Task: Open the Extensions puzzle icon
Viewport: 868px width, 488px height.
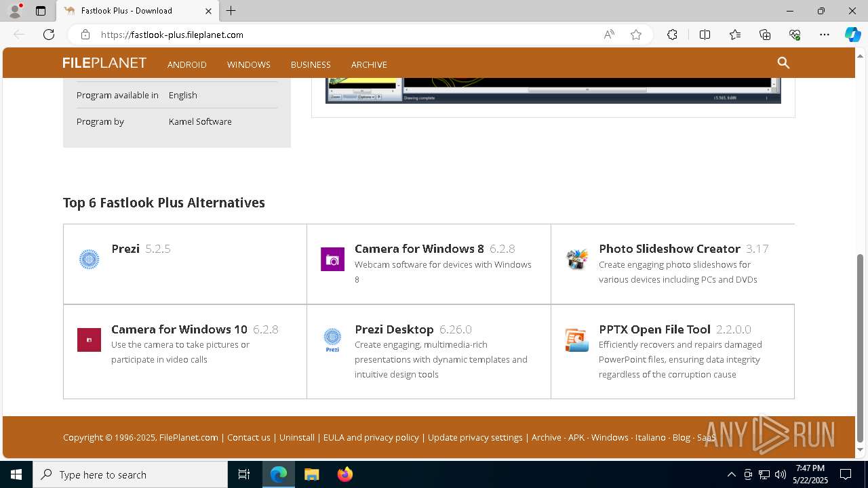Action: (672, 35)
